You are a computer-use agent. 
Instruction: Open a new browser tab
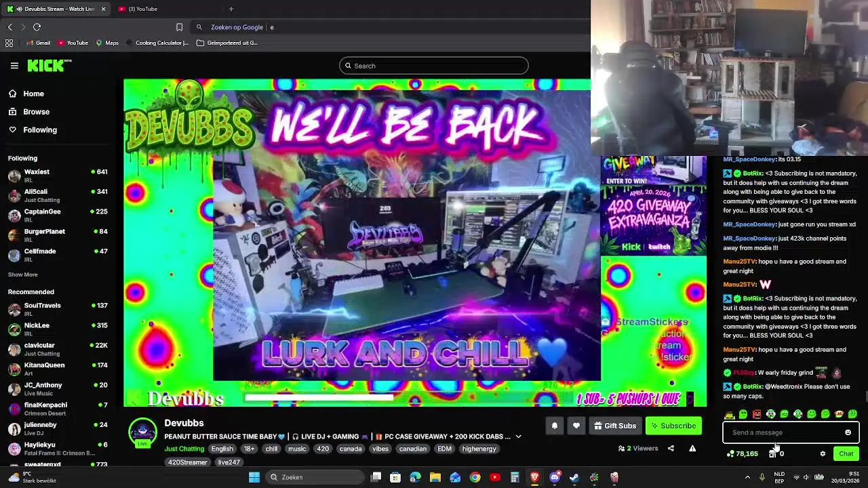coord(231,9)
